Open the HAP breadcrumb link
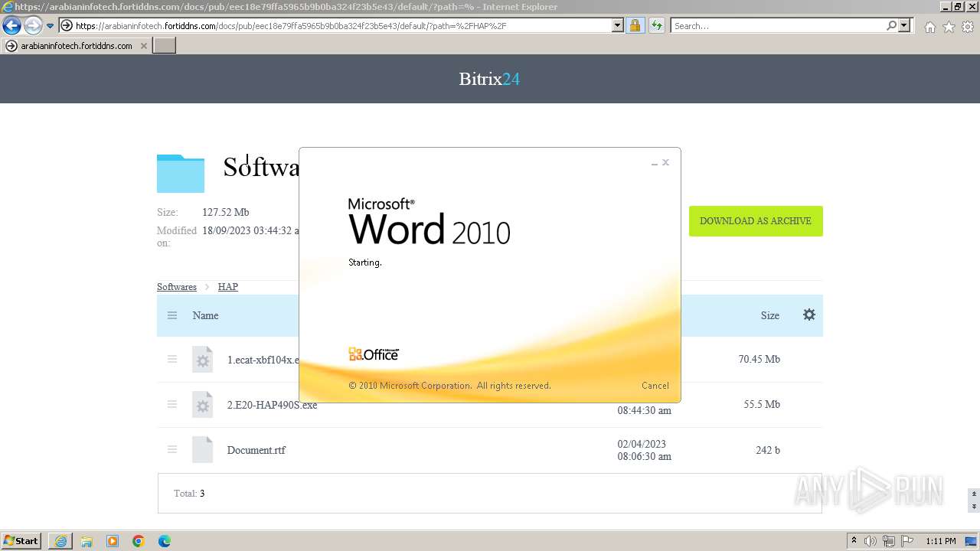The width and height of the screenshot is (980, 551). click(228, 287)
